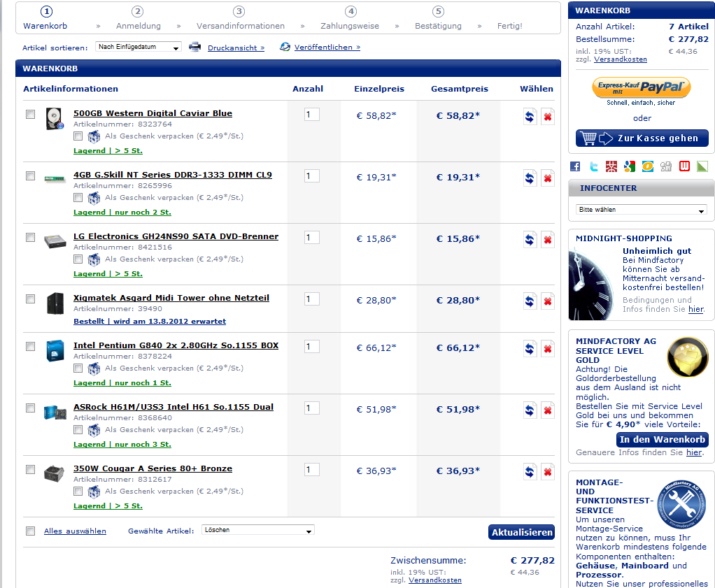Share via Google icon
The image size is (715, 588).
pyautogui.click(x=630, y=166)
